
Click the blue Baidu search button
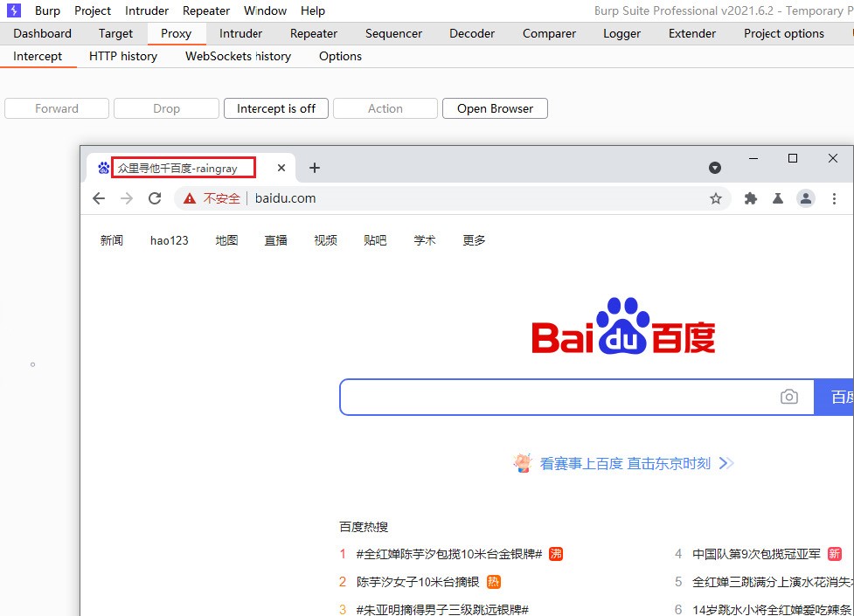pos(834,397)
